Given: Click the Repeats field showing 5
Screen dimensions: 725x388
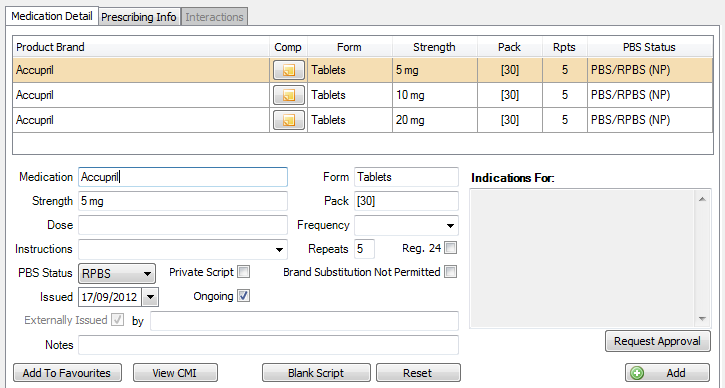Looking at the screenshot, I should (x=364, y=249).
